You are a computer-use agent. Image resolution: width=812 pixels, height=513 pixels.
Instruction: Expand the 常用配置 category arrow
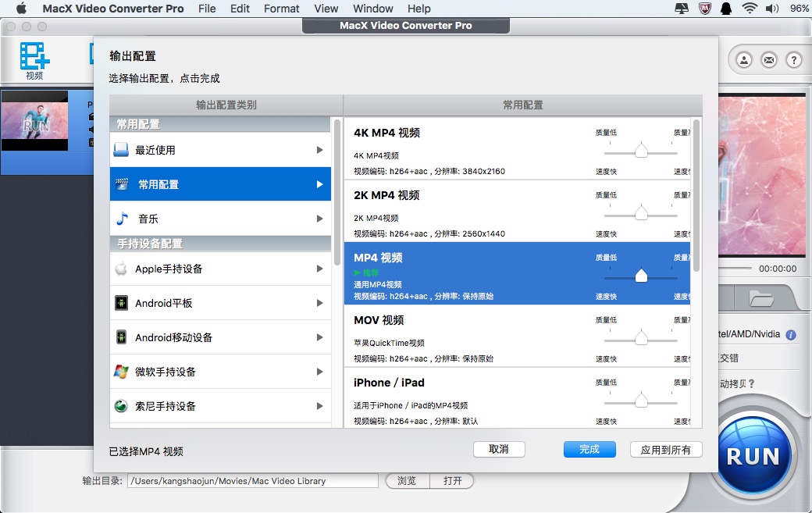point(319,184)
